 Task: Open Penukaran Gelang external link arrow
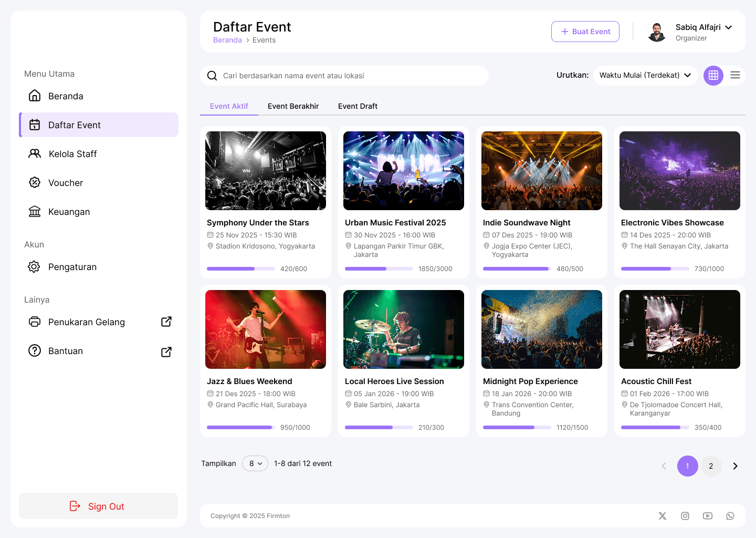pos(166,322)
